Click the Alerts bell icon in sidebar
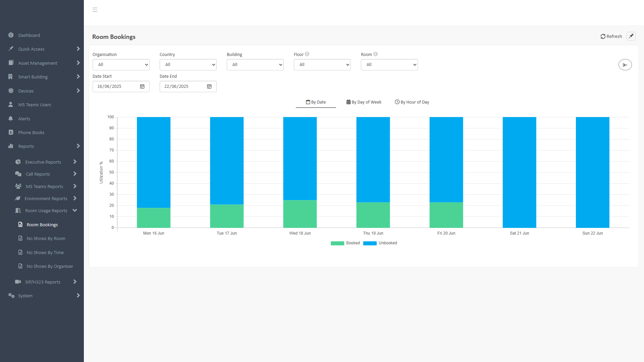The image size is (644, 362). click(11, 119)
